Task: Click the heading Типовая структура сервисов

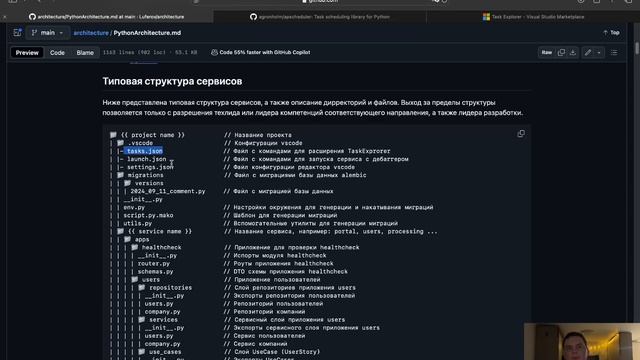Action: tap(172, 81)
